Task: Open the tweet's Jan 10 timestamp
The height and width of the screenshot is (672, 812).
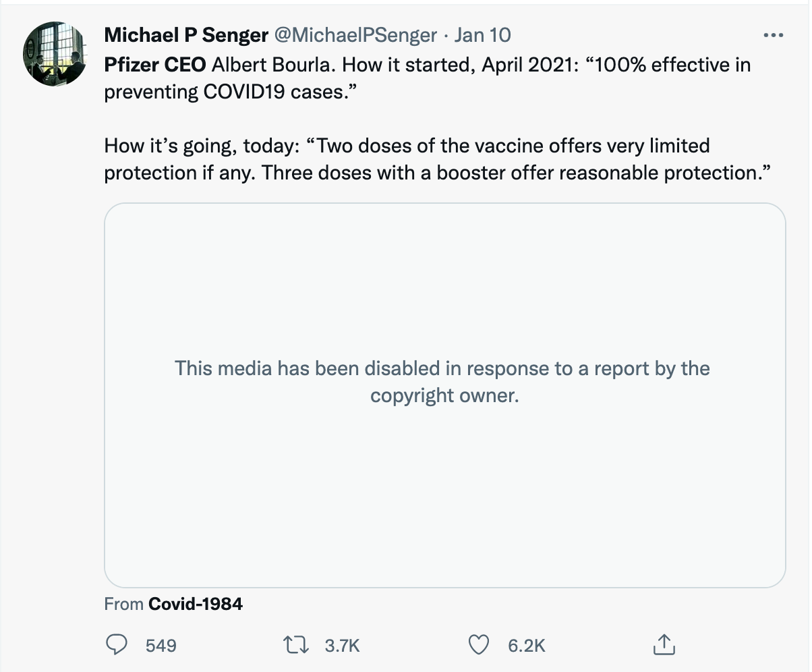Action: [x=482, y=35]
